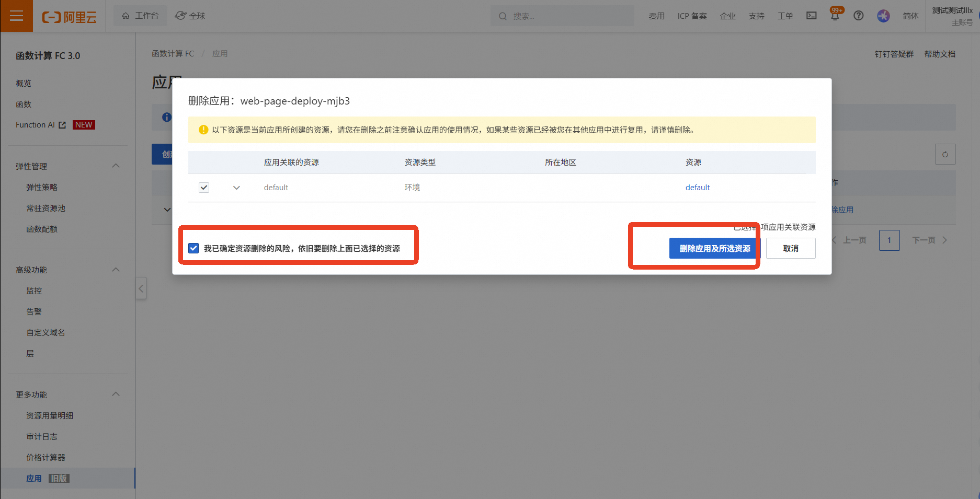Open 审计日志 in the sidebar
Viewport: 980px width, 499px height.
point(42,436)
